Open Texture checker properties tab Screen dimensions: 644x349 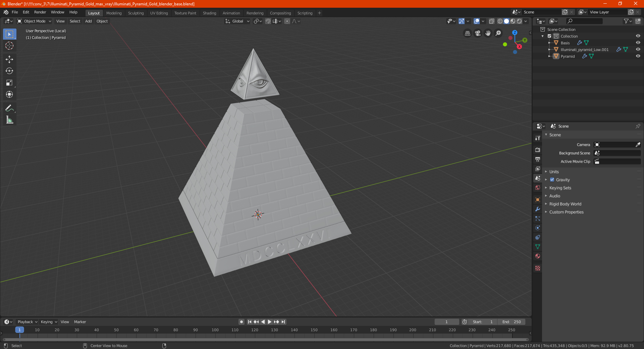(538, 268)
